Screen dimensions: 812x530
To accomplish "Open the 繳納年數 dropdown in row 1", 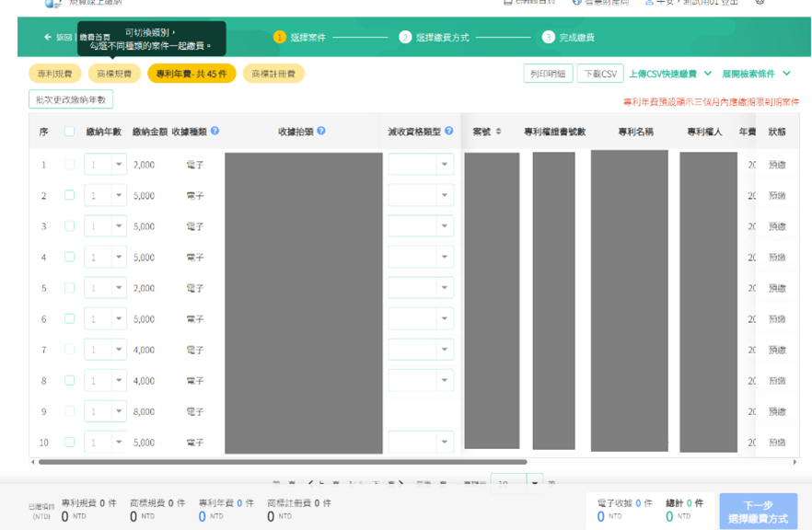I will coord(120,163).
